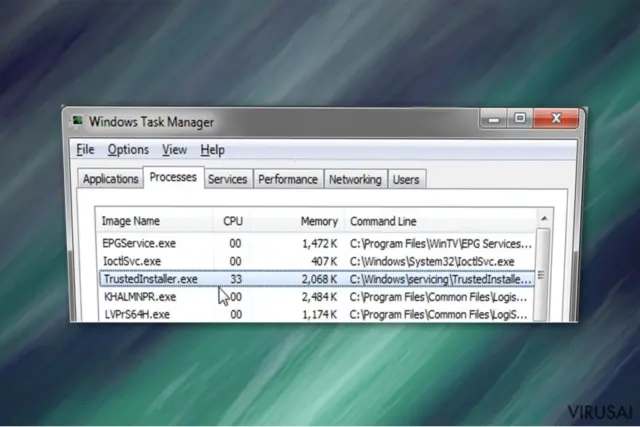Click the KHALMNPR.exe command line path
This screenshot has height=427, width=640.
[x=438, y=297]
